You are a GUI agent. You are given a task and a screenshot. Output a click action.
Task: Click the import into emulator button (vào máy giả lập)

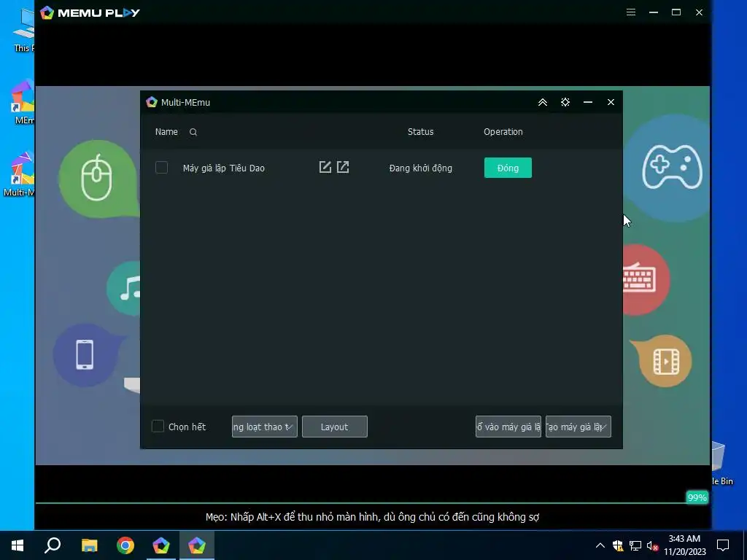[508, 427]
